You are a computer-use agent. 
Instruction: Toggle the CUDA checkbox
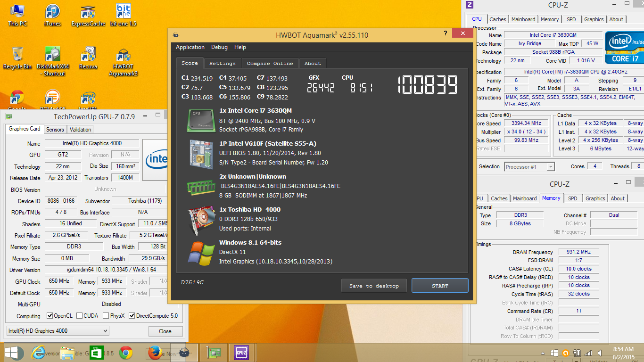tap(80, 316)
